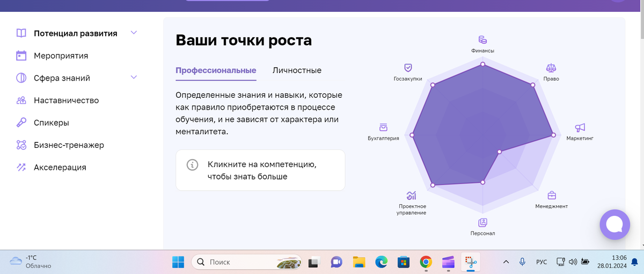
Task: Click the info icon in hint card
Action: (192, 164)
